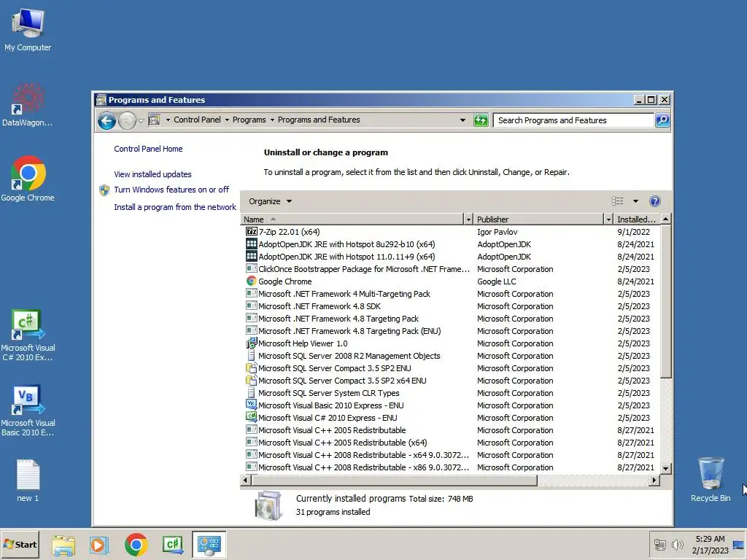This screenshot has width=747, height=560.
Task: Open the help question mark icon
Action: point(655,201)
